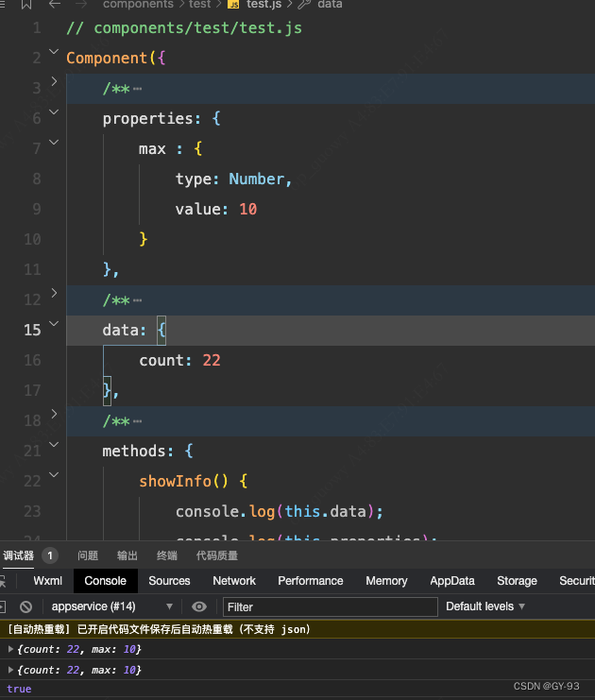Image resolution: width=595 pixels, height=700 pixels.
Task: Click the value 10 on line 9
Action: (x=247, y=210)
